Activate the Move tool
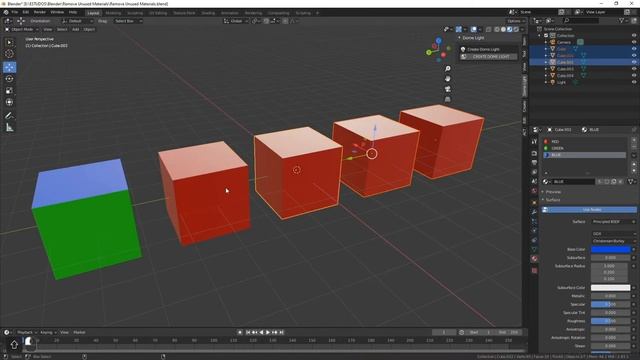The width and height of the screenshot is (640, 360). (x=9, y=67)
